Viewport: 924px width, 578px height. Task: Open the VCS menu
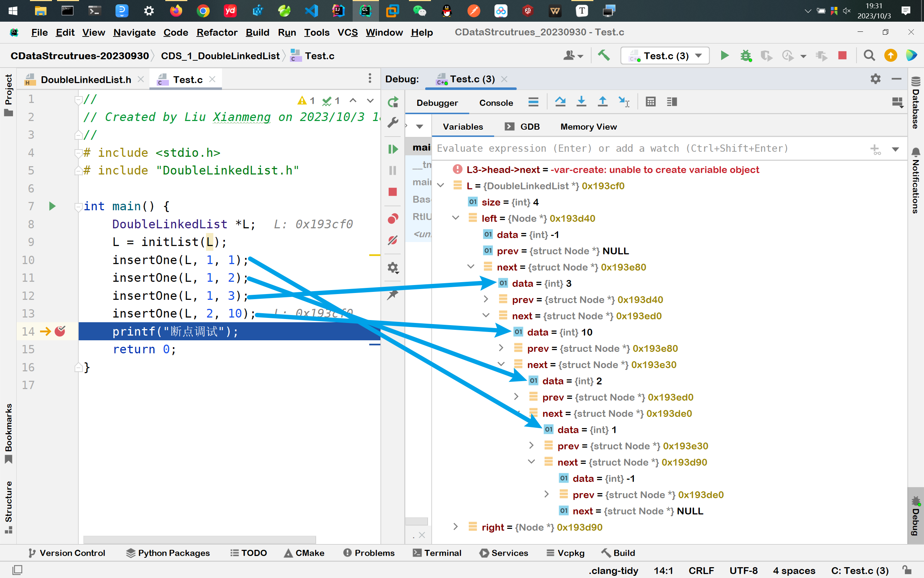pyautogui.click(x=348, y=33)
